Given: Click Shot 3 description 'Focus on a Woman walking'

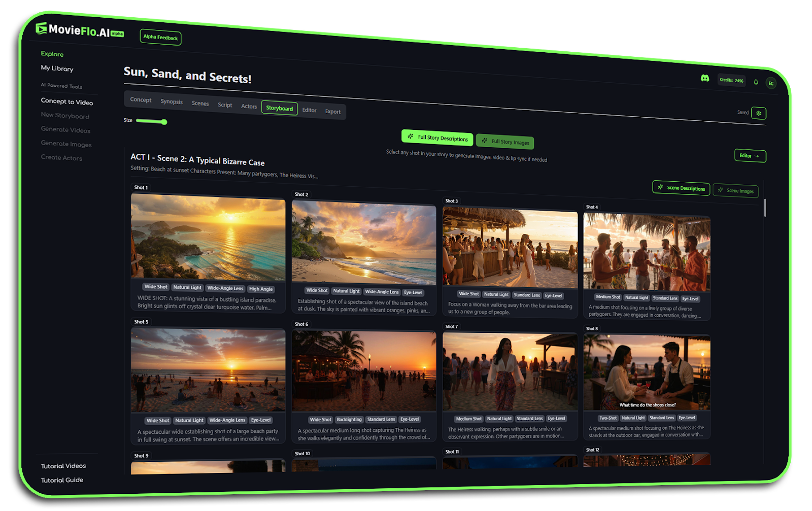Looking at the screenshot, I should 510,309.
